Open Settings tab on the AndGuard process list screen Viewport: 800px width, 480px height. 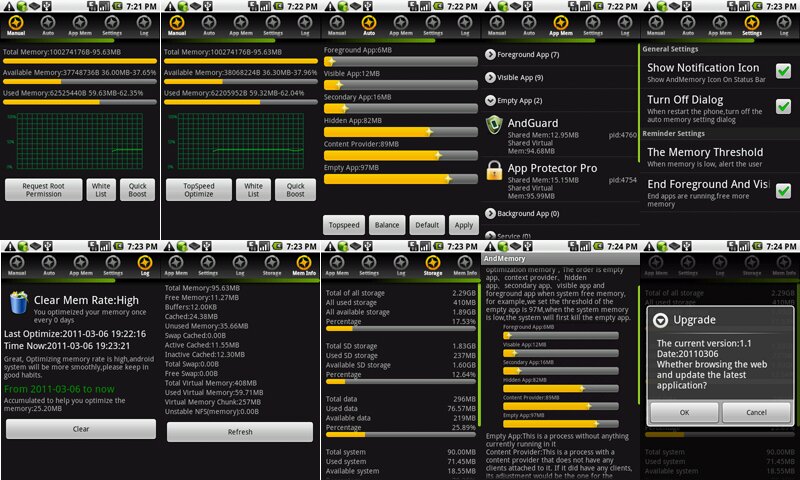coord(593,26)
